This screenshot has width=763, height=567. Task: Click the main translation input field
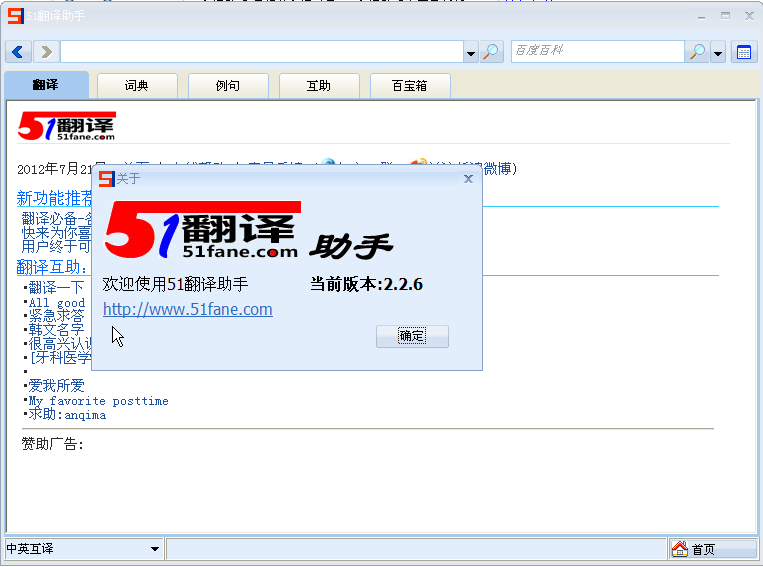(262, 52)
